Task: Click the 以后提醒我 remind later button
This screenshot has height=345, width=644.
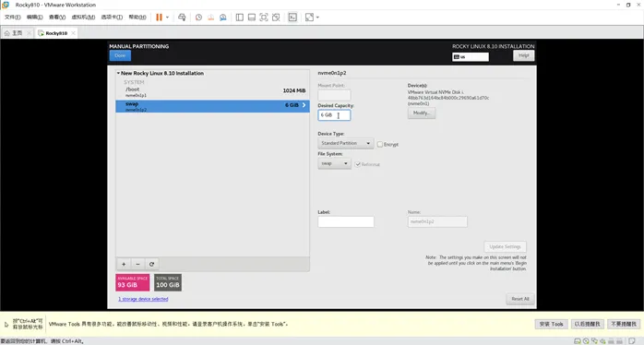Action: click(588, 324)
